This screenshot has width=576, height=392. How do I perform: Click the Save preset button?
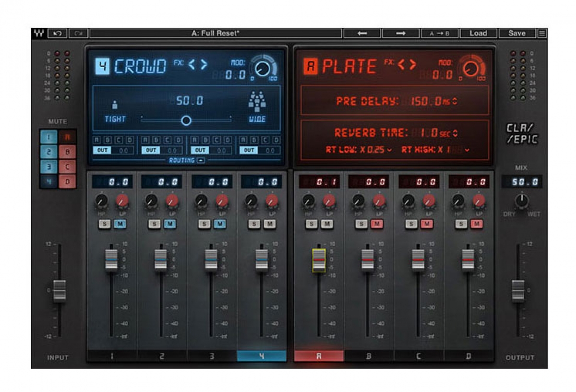pos(517,34)
